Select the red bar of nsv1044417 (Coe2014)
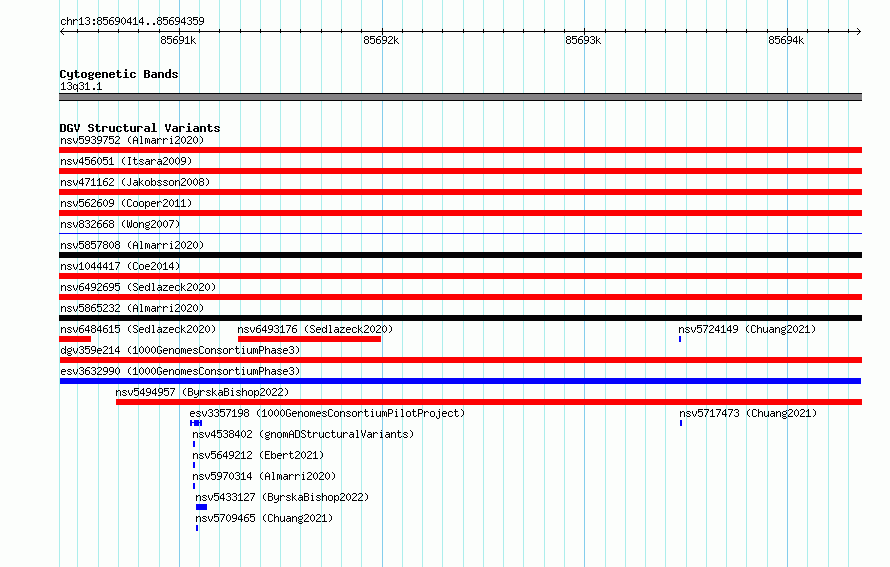The image size is (890, 567). (x=460, y=276)
